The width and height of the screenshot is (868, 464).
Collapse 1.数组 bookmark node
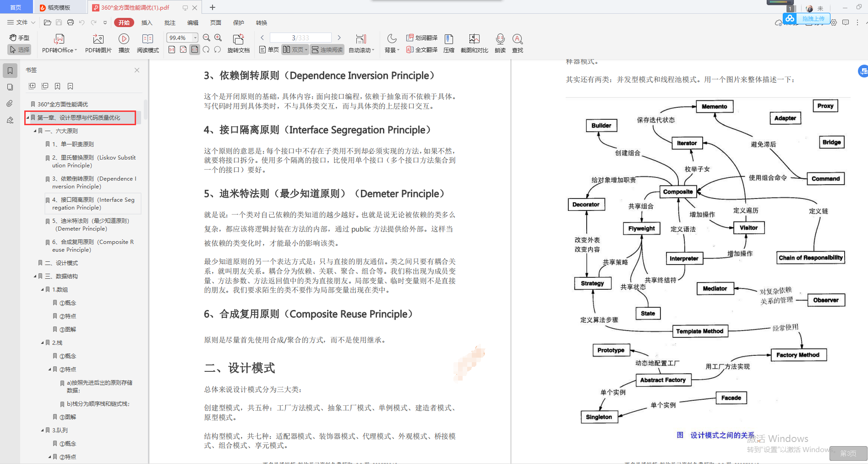[x=43, y=290]
